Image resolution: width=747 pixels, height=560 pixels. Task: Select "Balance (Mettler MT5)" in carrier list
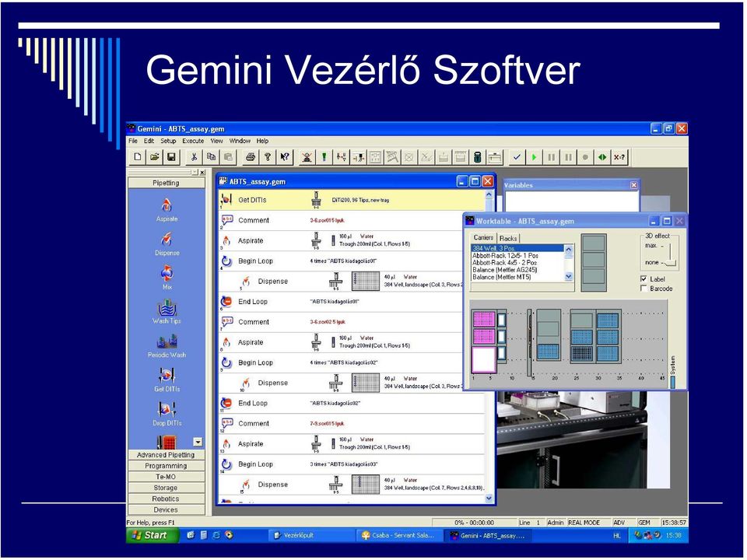click(x=517, y=277)
